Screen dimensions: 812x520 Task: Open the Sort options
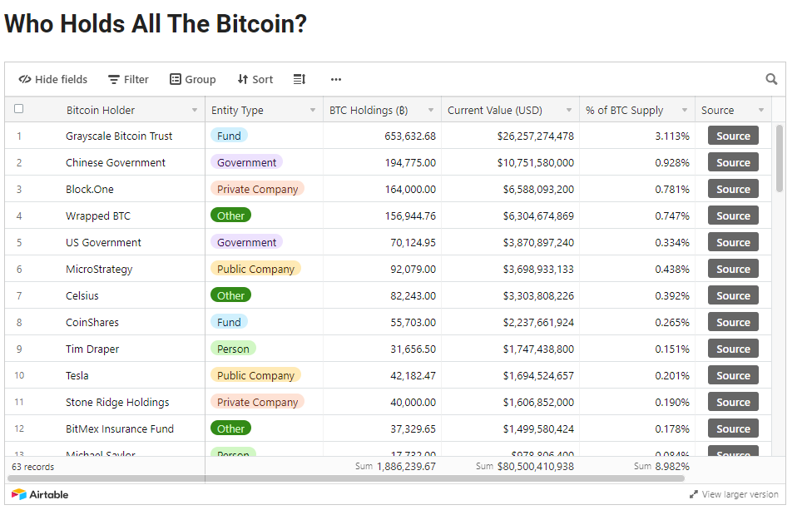(255, 79)
